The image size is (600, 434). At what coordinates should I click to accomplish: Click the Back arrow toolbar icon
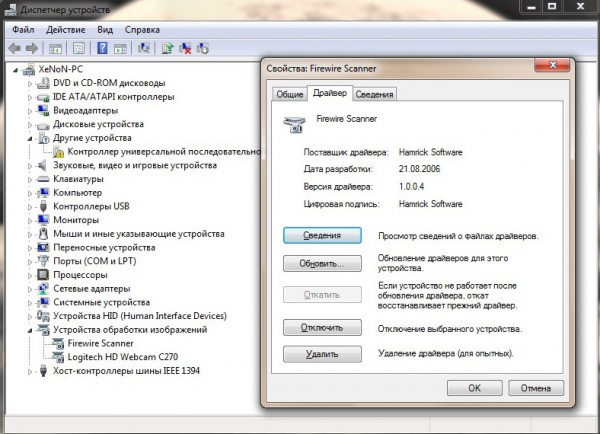tap(15, 47)
